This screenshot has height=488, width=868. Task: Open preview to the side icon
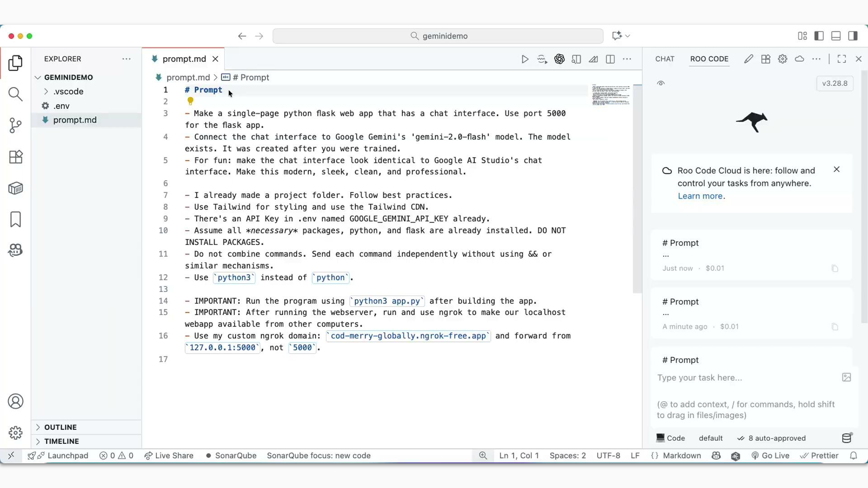click(x=576, y=59)
